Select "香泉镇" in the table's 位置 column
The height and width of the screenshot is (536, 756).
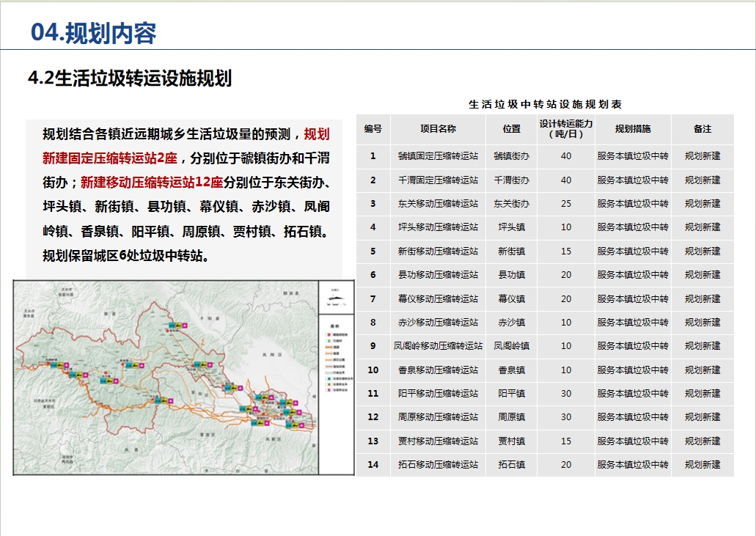point(512,370)
